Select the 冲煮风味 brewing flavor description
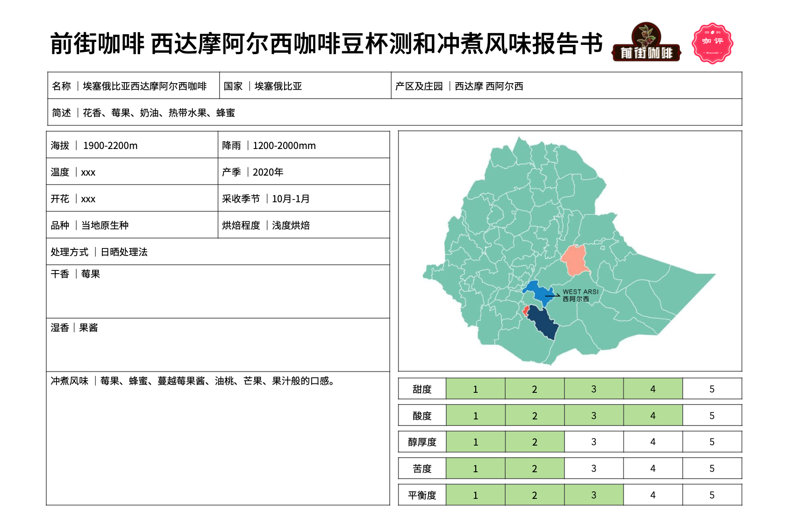This screenshot has height=532, width=800. [x=217, y=381]
